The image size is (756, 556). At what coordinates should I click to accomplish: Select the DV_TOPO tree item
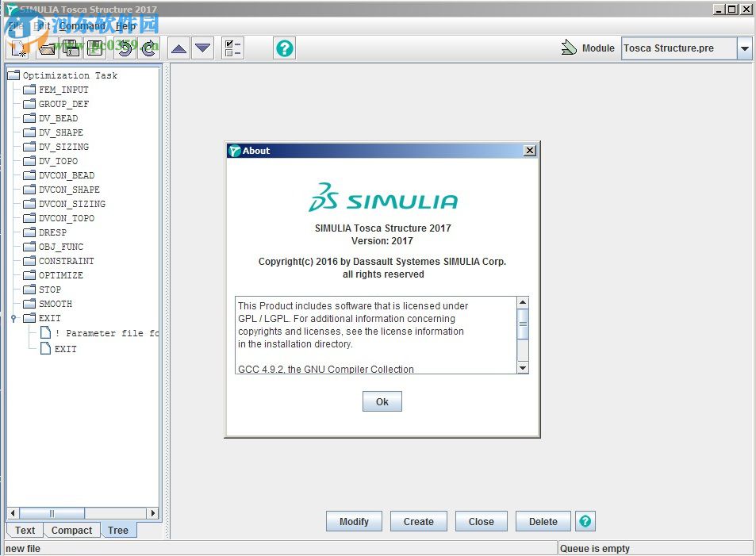tap(57, 161)
